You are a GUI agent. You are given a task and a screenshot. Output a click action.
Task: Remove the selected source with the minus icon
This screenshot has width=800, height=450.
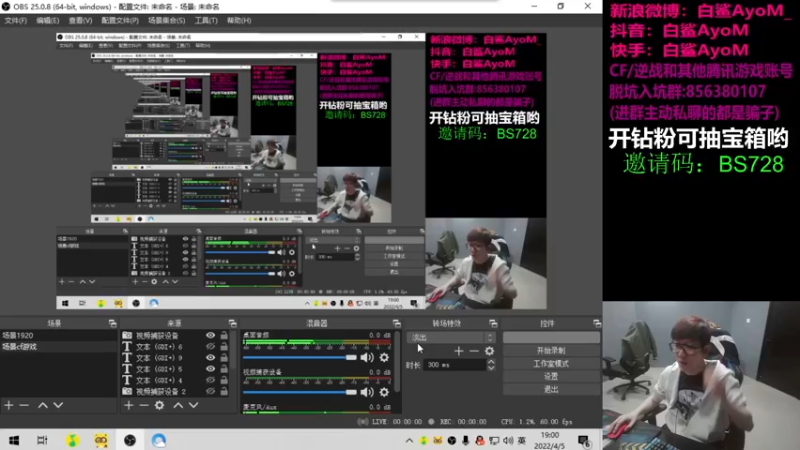144,405
